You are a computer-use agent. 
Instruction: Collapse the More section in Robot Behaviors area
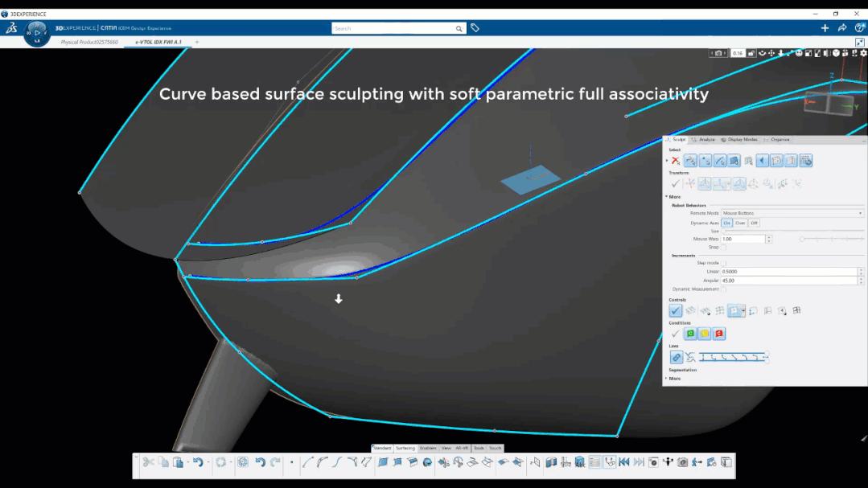[x=675, y=196]
